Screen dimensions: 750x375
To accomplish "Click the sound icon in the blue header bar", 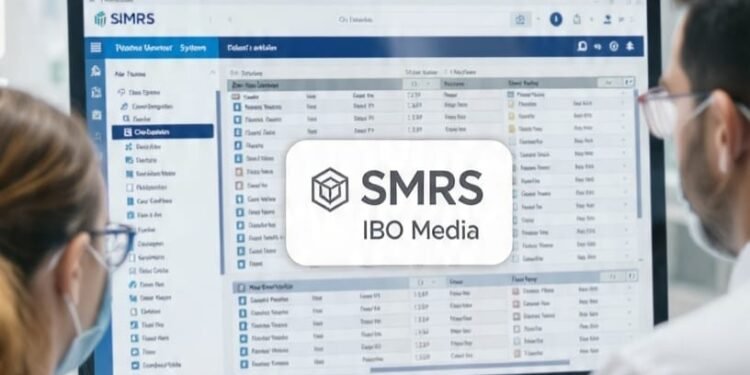I will coord(597,46).
